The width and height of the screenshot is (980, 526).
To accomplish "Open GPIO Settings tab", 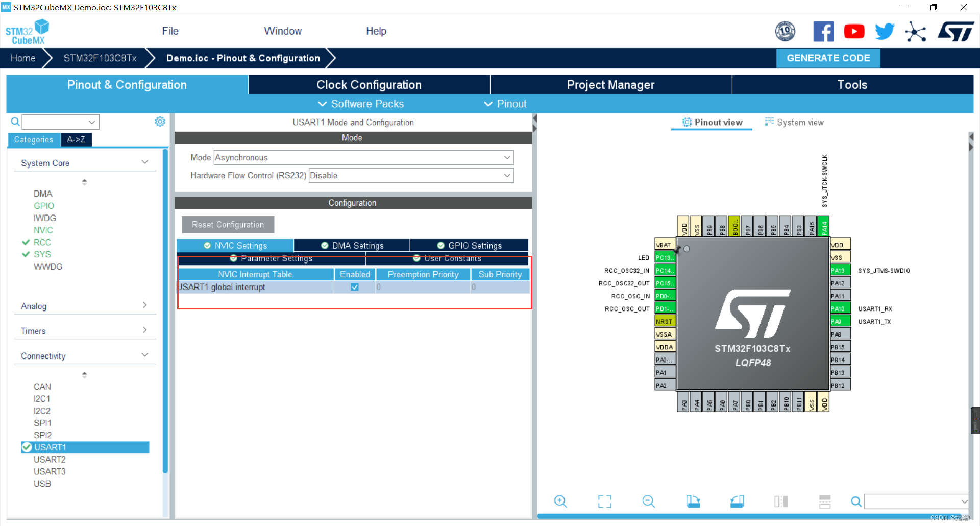I will tap(469, 246).
